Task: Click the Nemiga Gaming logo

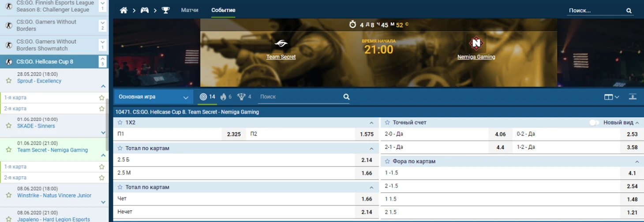Action: coord(476,43)
